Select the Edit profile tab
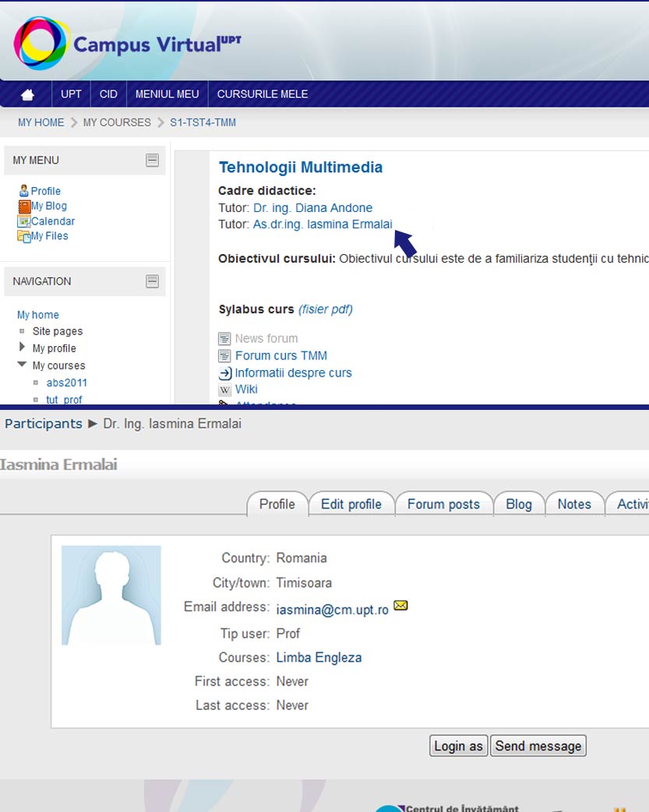The height and width of the screenshot is (812, 649). click(351, 504)
